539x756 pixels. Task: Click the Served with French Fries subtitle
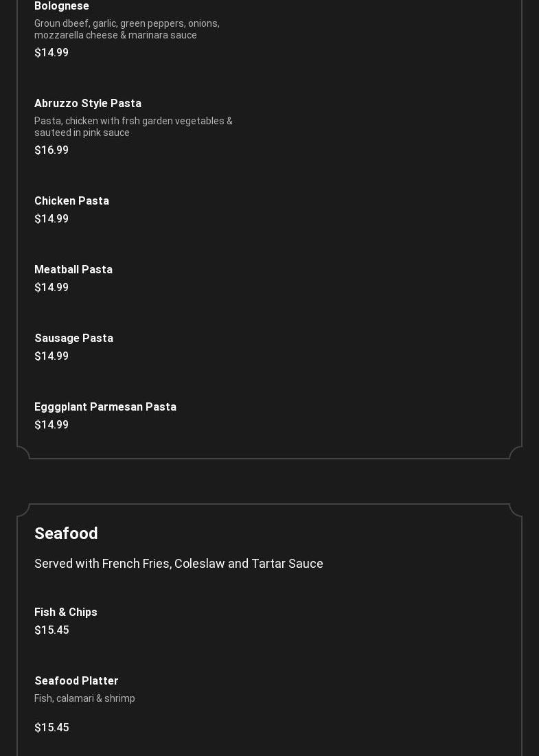tap(179, 564)
